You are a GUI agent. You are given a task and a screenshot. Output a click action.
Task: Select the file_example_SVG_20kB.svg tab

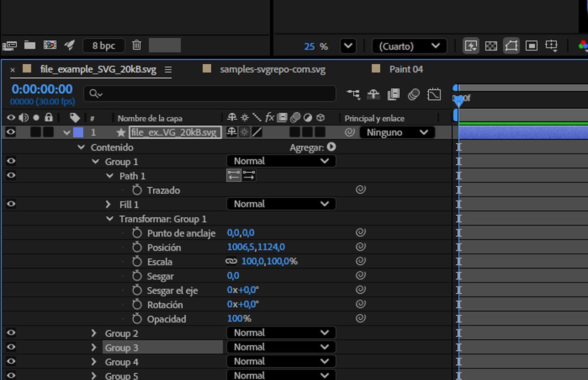[98, 70]
